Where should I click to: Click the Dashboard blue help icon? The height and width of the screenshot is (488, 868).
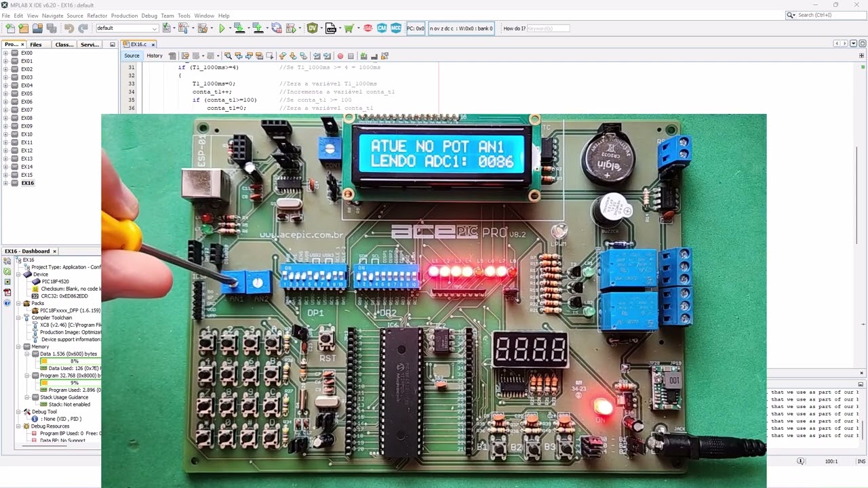click(7, 303)
